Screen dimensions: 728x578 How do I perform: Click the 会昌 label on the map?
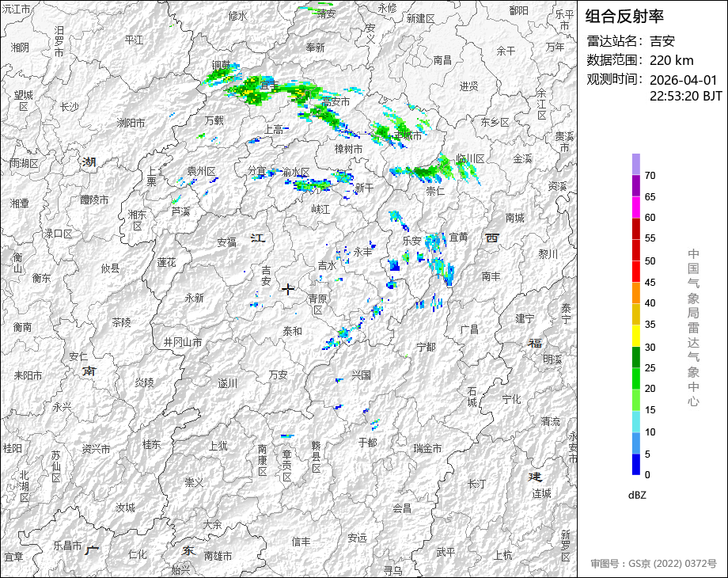[x=402, y=508]
